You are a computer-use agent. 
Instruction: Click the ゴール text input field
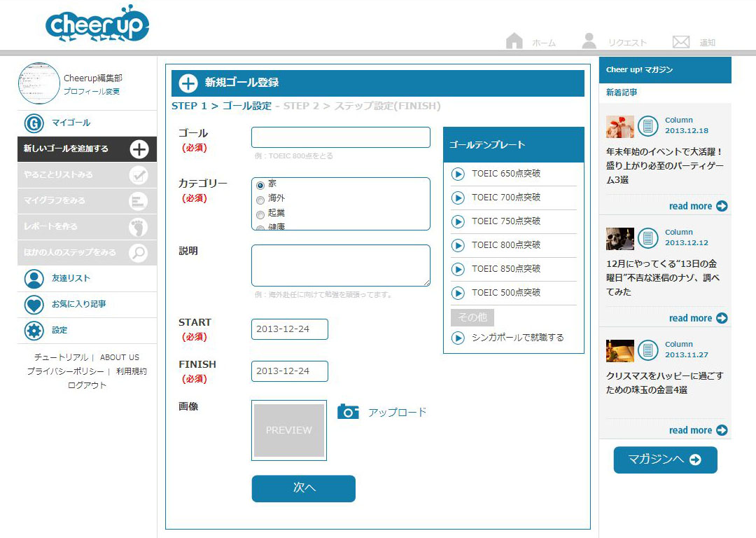pyautogui.click(x=340, y=137)
